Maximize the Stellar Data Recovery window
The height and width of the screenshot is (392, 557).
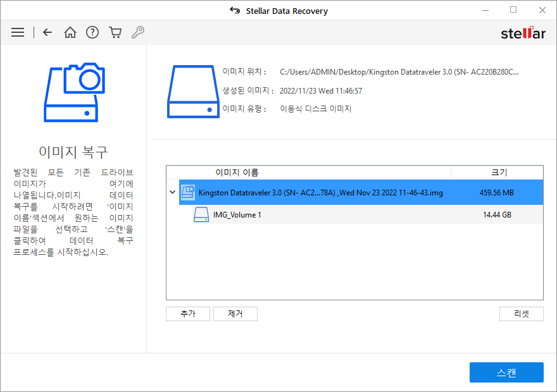pyautogui.click(x=513, y=10)
